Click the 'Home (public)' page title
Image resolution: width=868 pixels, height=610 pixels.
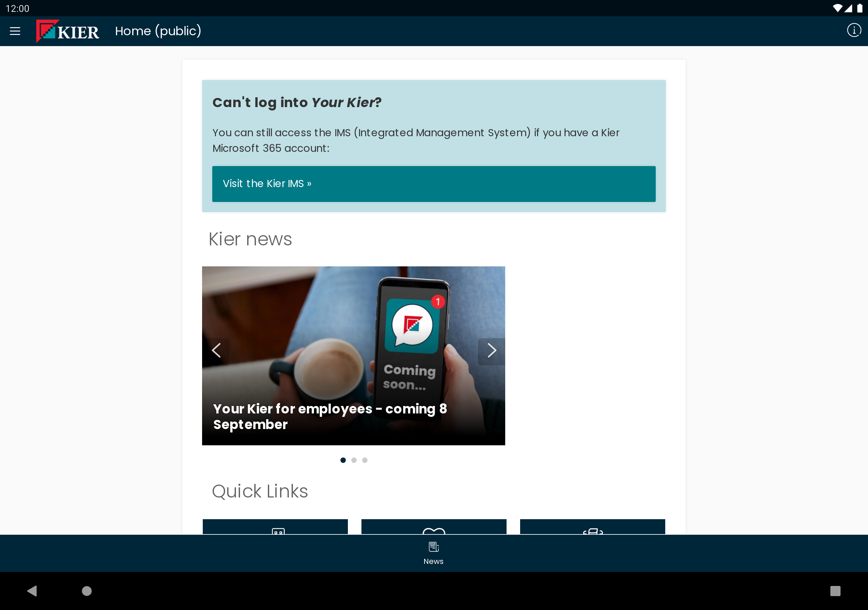coord(158,31)
